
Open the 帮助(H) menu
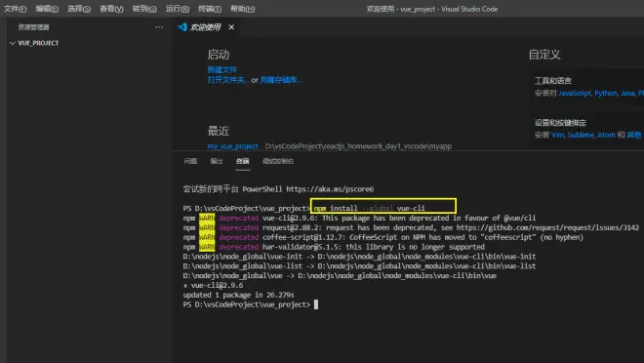(242, 9)
